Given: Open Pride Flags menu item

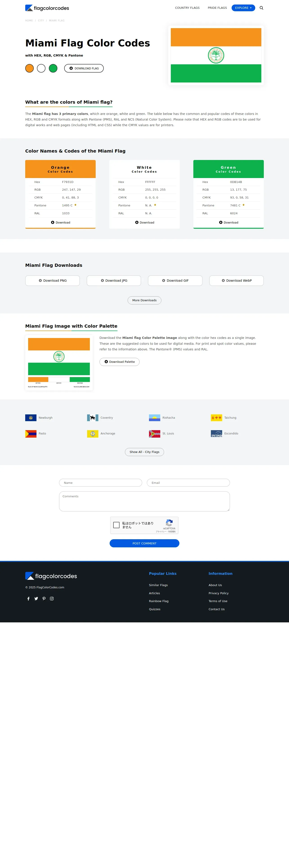Looking at the screenshot, I should click(217, 8).
